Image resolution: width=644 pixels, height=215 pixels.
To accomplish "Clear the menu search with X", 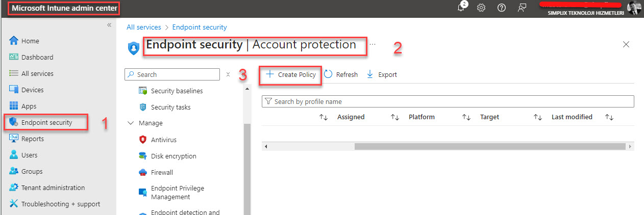I will 228,74.
